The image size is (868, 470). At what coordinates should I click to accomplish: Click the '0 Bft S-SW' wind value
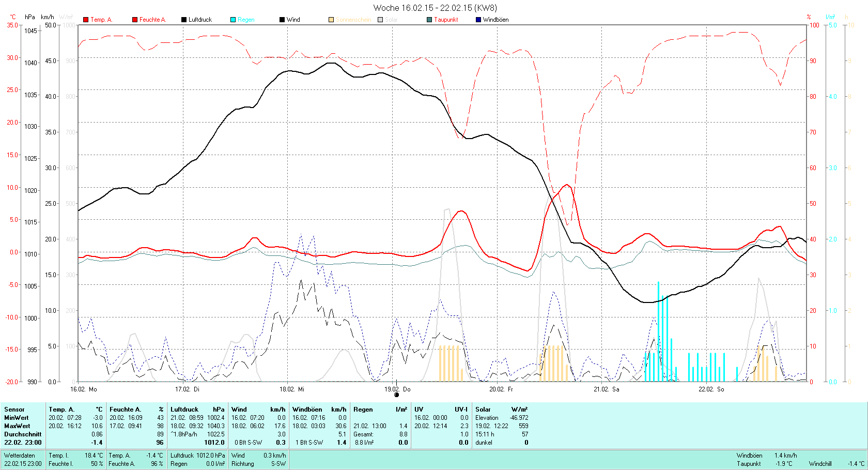[249, 442]
